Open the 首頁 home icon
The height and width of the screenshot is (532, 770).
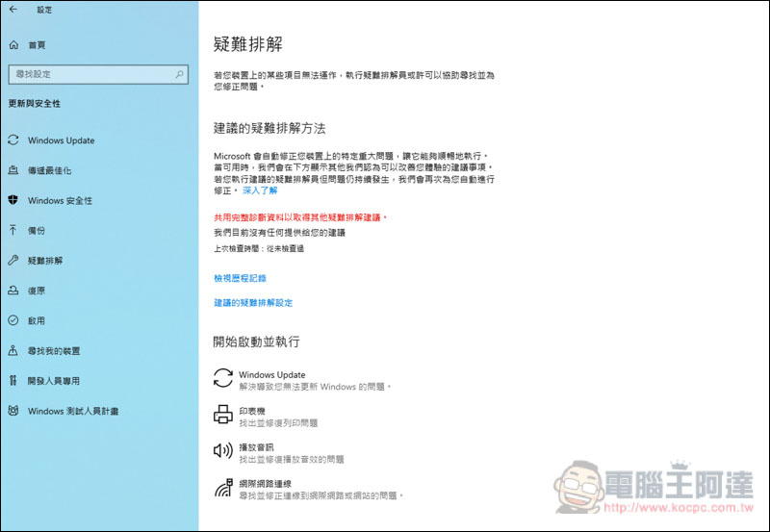(13, 45)
